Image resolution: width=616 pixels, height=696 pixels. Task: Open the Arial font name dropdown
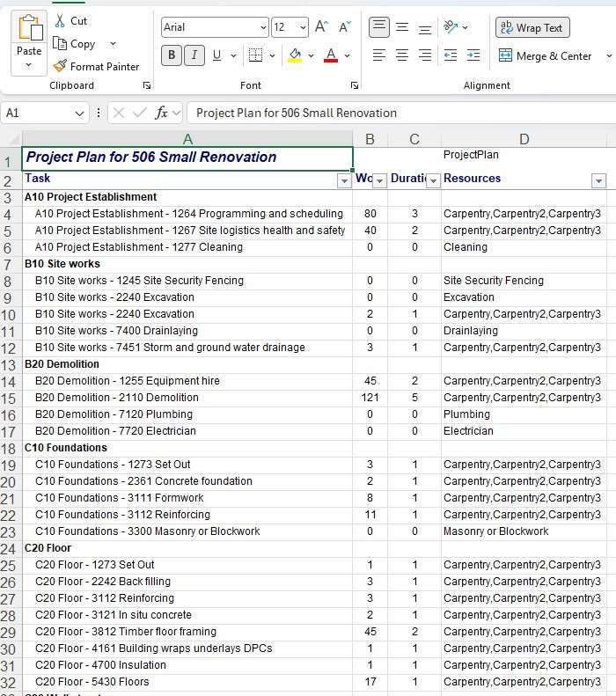pos(263,27)
